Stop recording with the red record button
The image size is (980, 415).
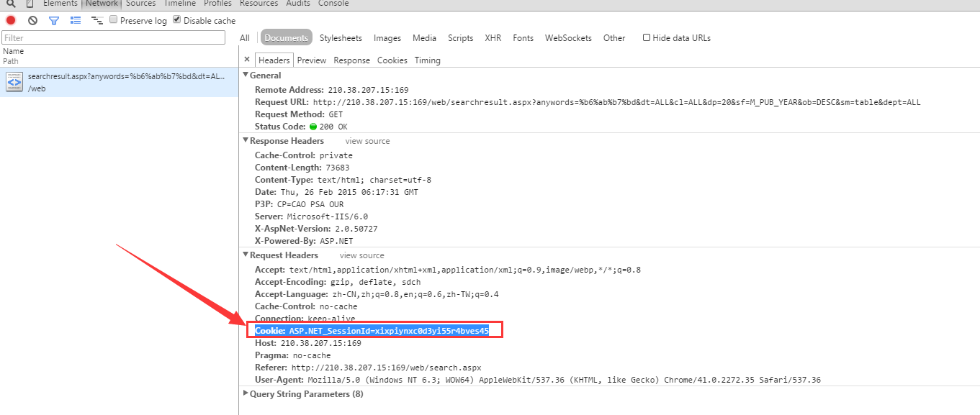(x=11, y=20)
